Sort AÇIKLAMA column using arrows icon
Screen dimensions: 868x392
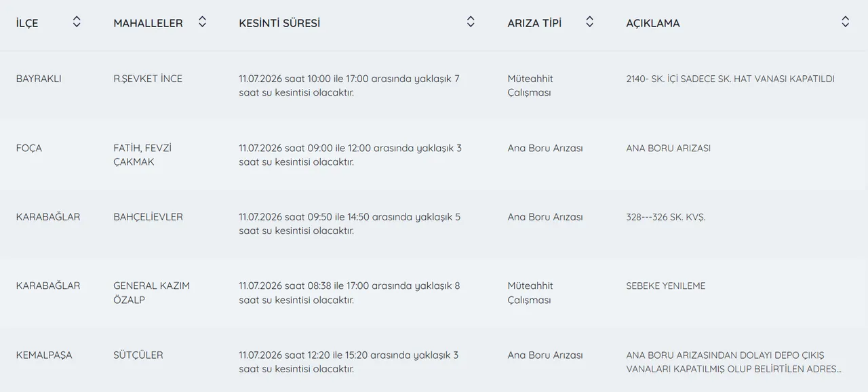(x=845, y=22)
